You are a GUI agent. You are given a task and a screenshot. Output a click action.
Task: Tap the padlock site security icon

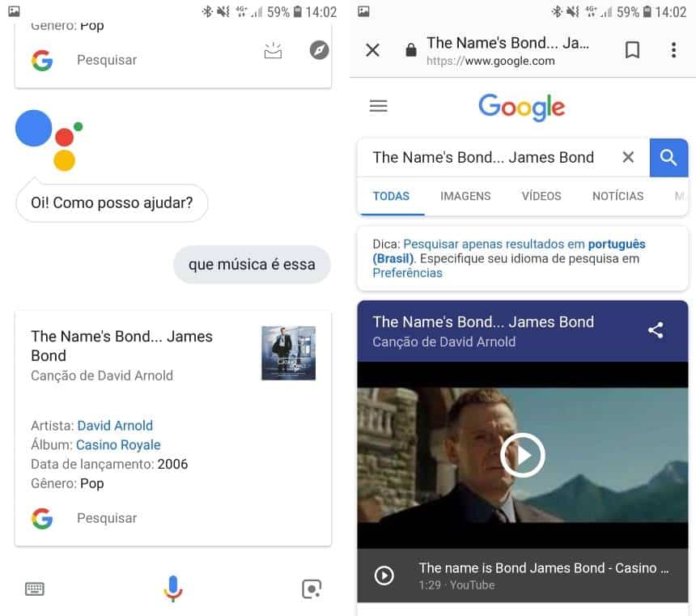click(411, 49)
